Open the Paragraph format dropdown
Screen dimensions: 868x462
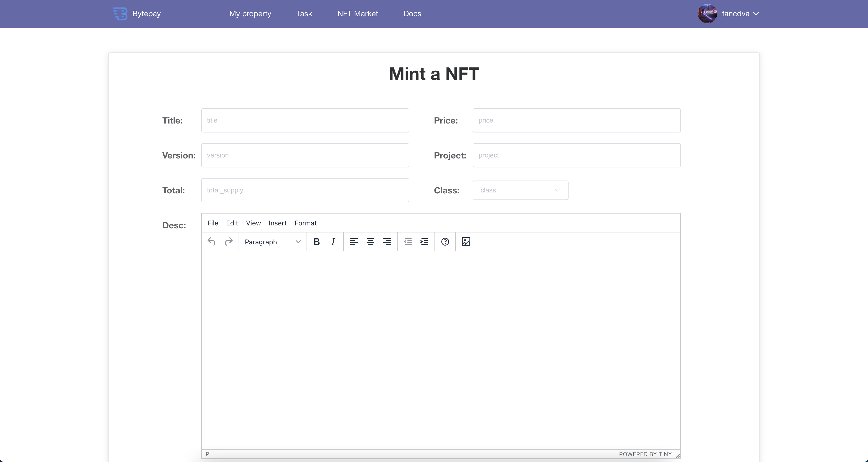pos(272,242)
